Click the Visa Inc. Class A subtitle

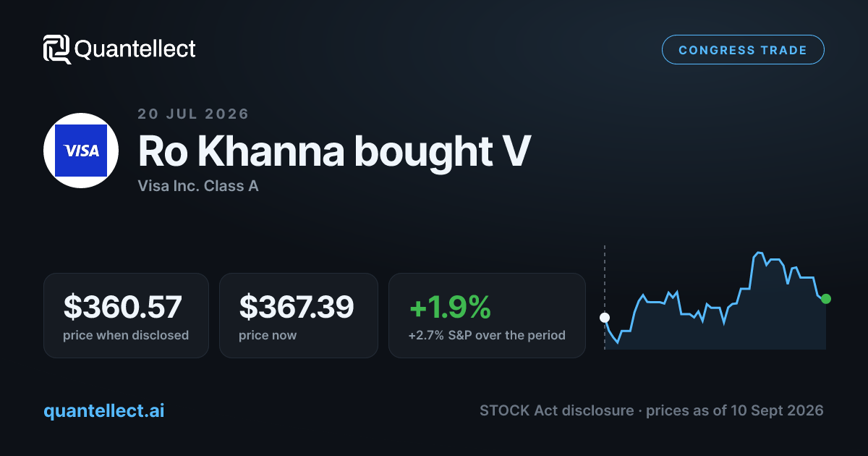tap(198, 186)
